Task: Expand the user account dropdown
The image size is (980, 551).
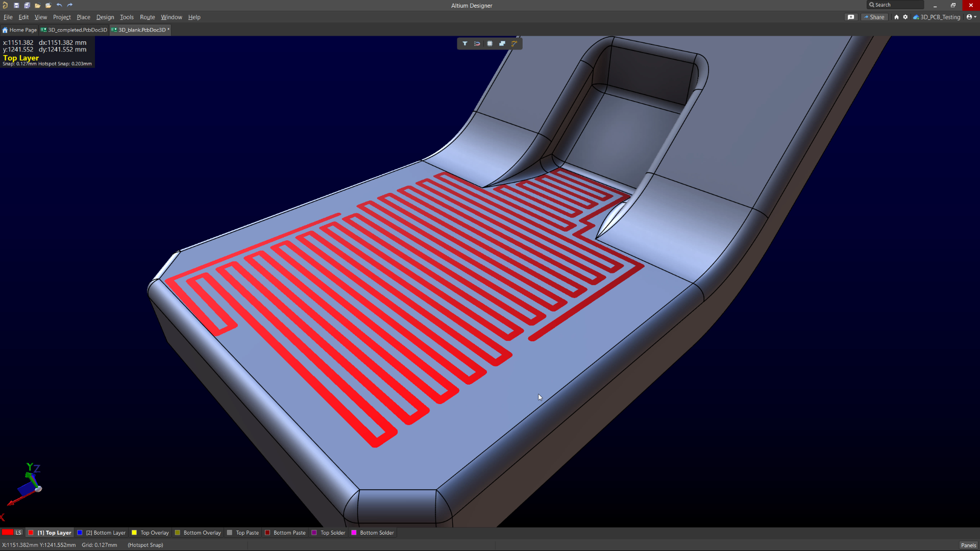Action: [x=971, y=17]
